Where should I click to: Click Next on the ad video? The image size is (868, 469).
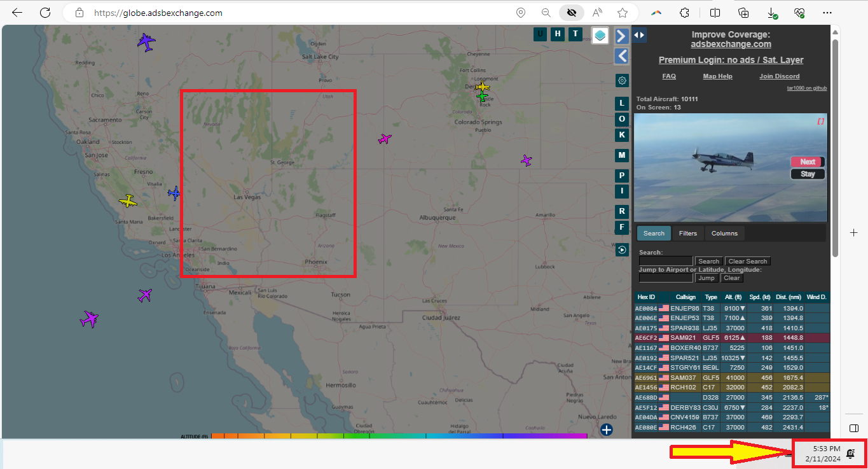click(808, 162)
